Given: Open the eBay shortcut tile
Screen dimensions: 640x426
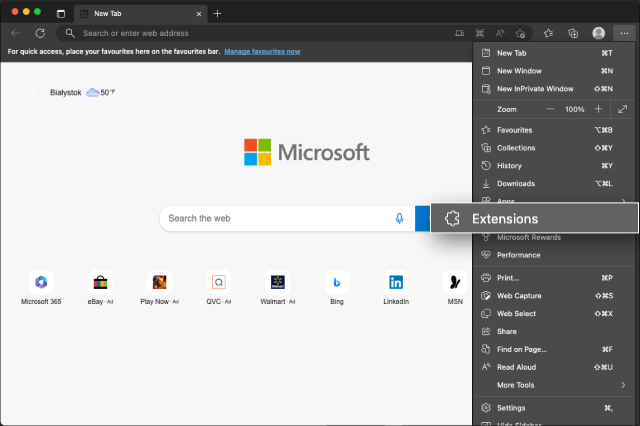Looking at the screenshot, I should tap(100, 282).
